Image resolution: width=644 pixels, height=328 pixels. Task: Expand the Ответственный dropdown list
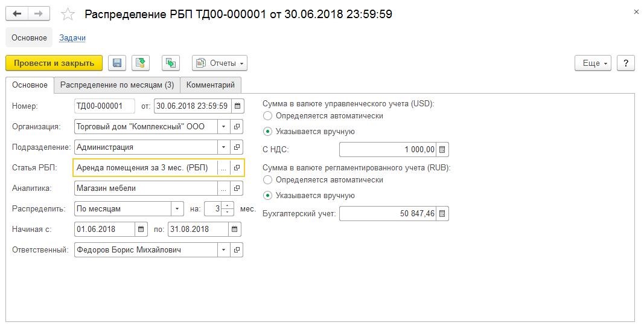[x=223, y=250]
